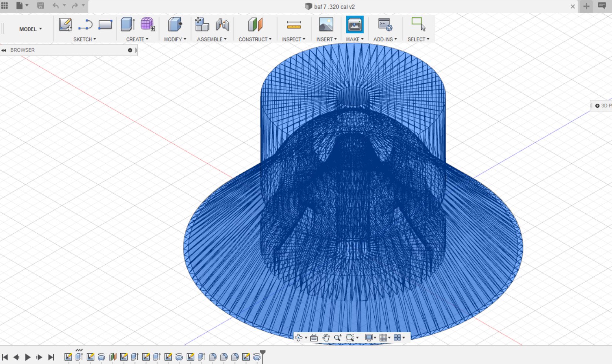Expand the 3D Print panel on right edge
The height and width of the screenshot is (364, 612).
(x=597, y=106)
